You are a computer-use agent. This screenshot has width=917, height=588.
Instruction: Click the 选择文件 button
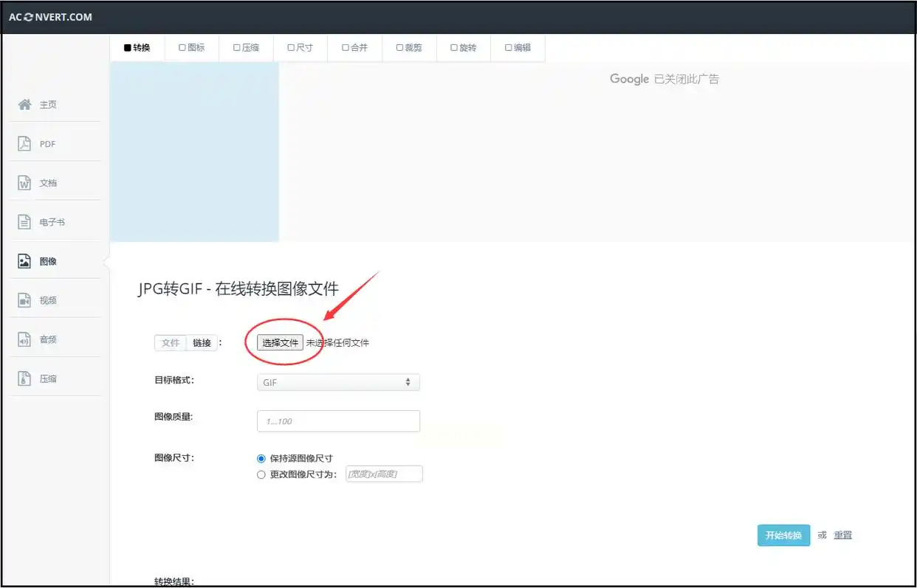pos(281,343)
